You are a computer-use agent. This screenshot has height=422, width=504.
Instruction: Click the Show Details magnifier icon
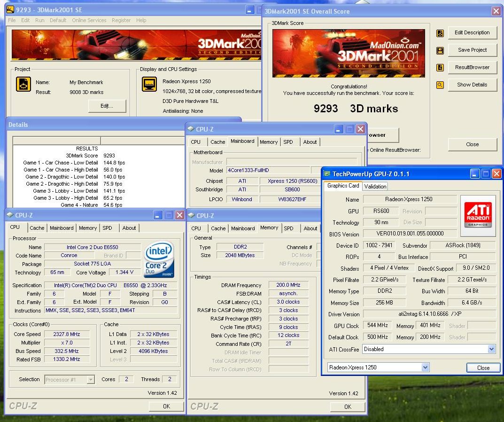tap(440, 85)
